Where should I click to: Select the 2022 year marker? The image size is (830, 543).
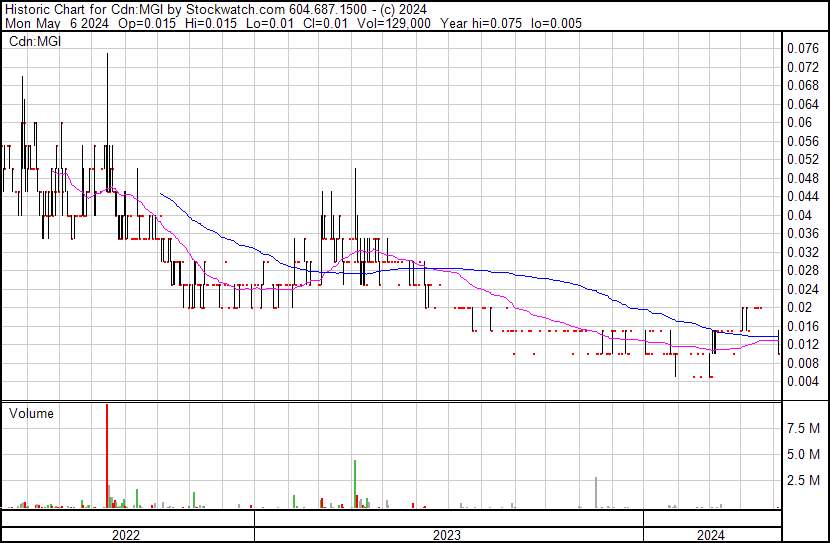125,535
